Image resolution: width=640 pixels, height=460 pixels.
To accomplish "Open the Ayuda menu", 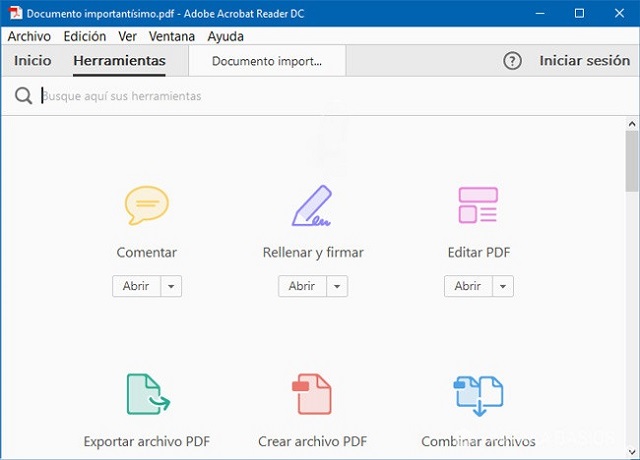I will 225,36.
